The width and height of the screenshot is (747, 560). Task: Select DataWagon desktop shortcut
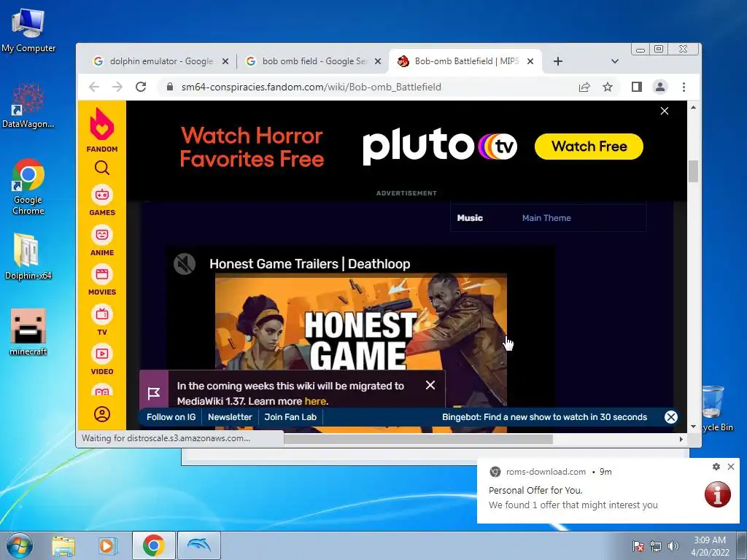tap(28, 106)
